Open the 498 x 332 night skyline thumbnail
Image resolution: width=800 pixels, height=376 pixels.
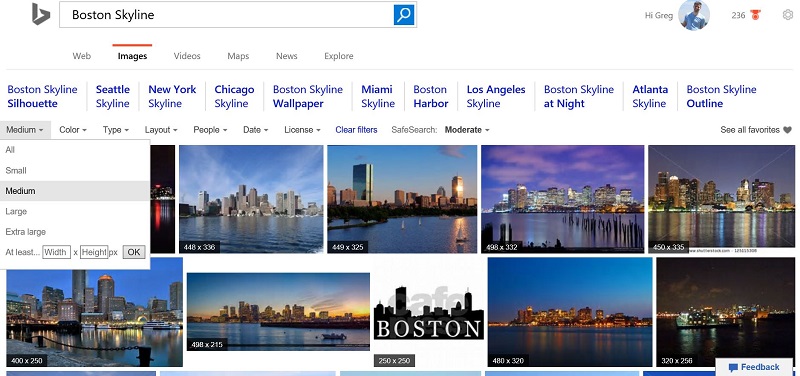coord(562,199)
